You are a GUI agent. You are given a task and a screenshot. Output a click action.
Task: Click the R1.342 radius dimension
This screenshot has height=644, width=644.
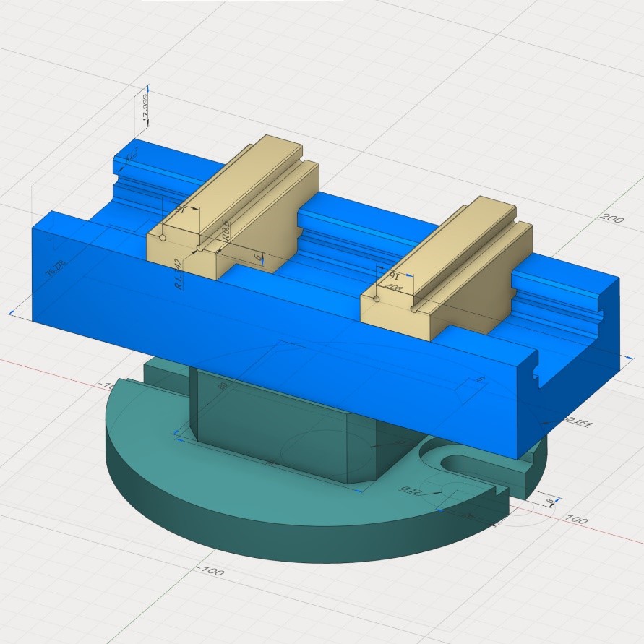pyautogui.click(x=179, y=274)
